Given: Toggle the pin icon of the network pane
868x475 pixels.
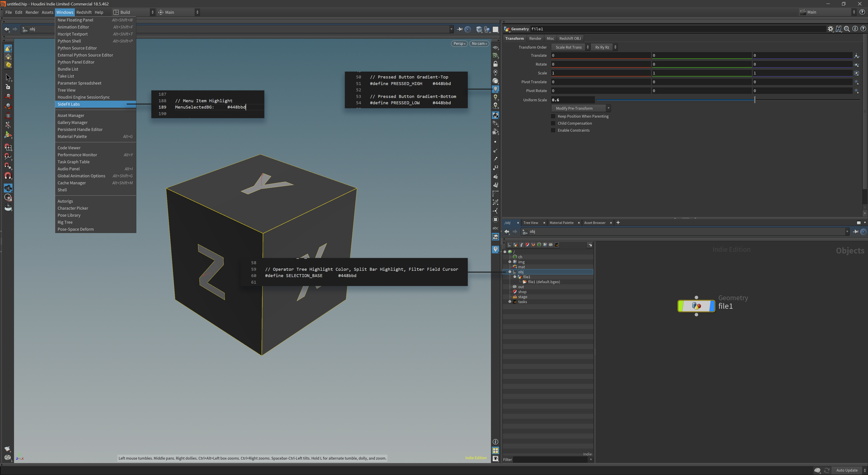Looking at the screenshot, I should point(855,232).
